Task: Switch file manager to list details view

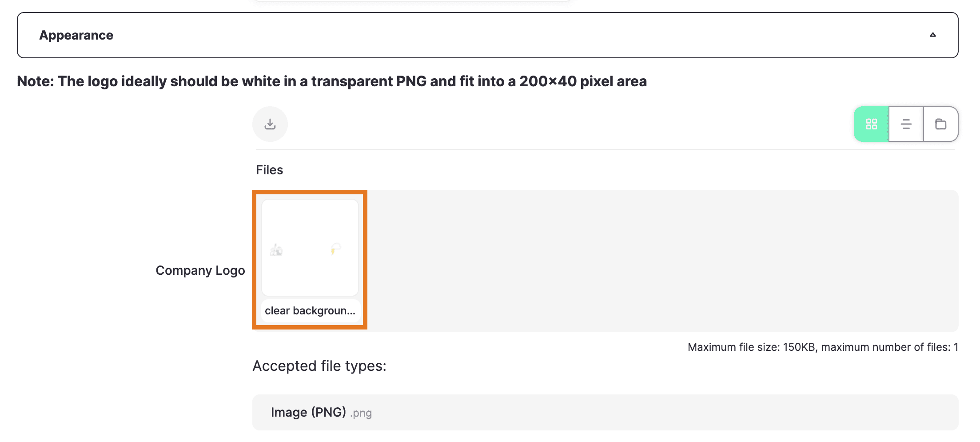Action: click(x=906, y=124)
